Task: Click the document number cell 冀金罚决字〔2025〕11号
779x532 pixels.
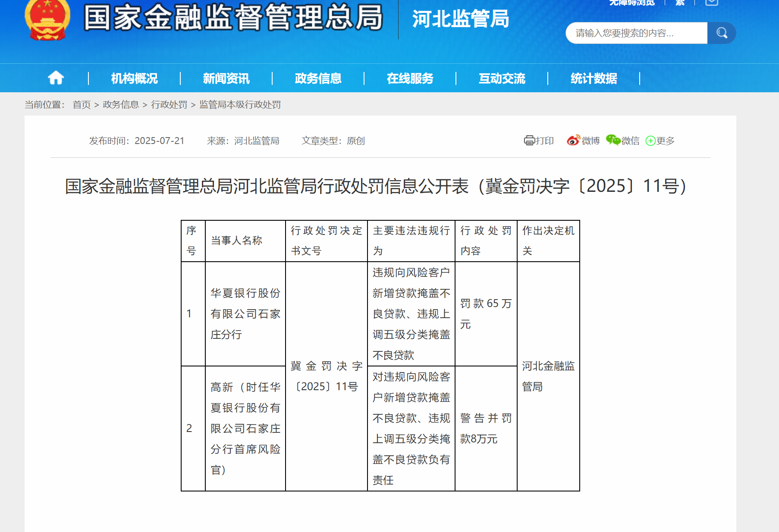Action: [x=326, y=376]
